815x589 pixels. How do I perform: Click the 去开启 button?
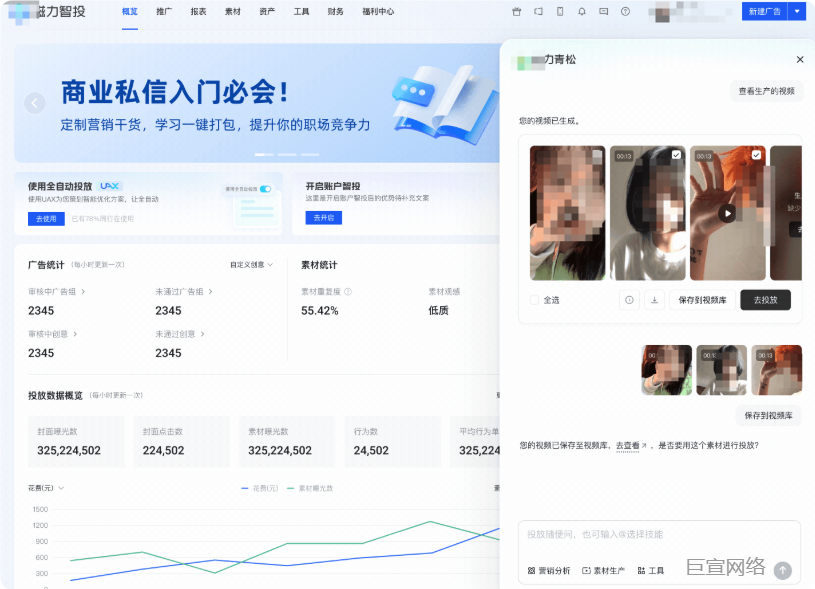point(324,218)
